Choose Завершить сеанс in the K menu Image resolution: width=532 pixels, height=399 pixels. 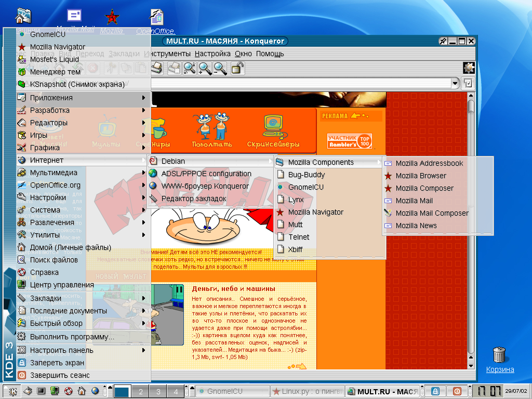click(84, 375)
